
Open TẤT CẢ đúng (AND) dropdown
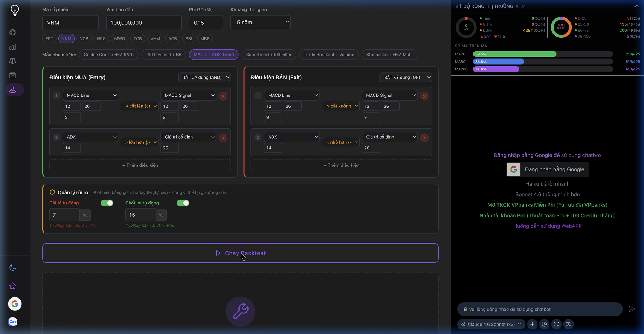204,77
